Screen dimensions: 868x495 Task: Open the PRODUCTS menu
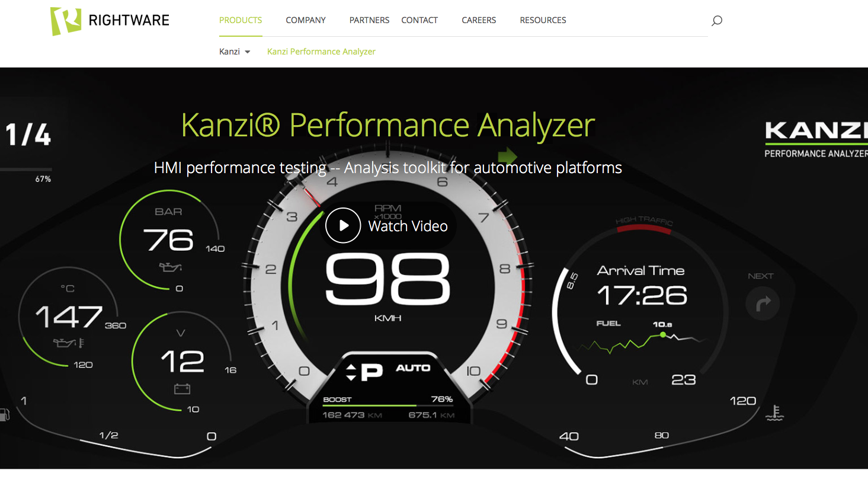coord(241,20)
